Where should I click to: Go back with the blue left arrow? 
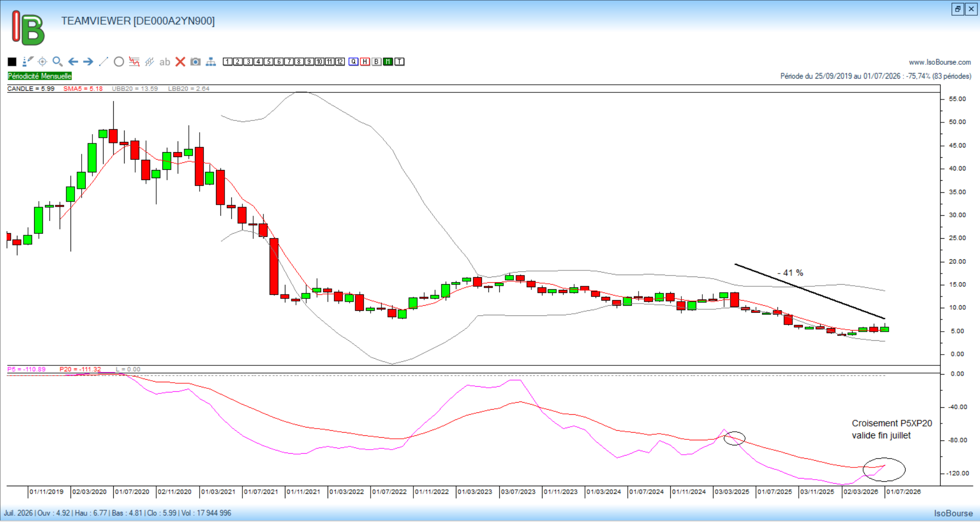[x=73, y=62]
